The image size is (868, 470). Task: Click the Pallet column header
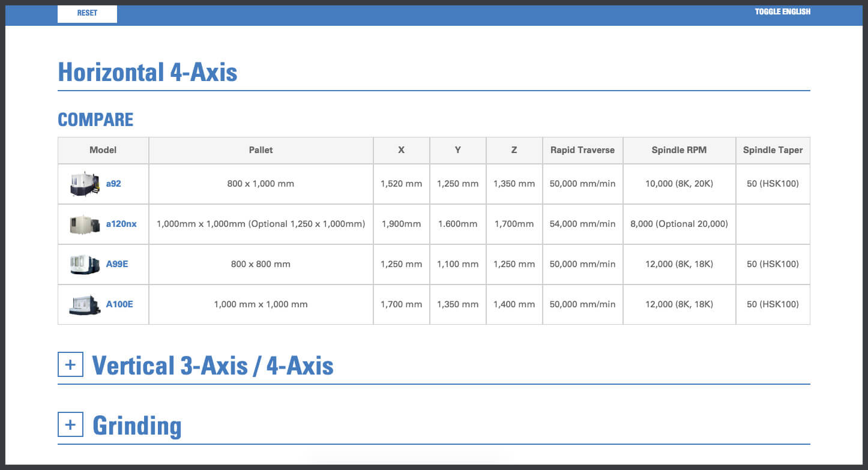click(x=261, y=150)
